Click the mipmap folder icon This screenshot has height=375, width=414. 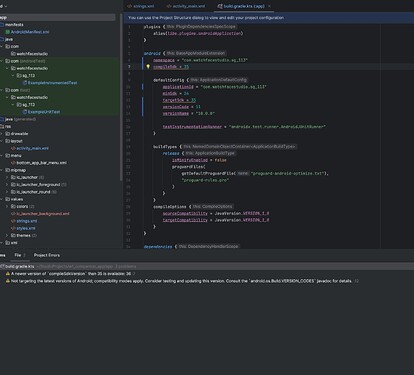tap(8, 170)
